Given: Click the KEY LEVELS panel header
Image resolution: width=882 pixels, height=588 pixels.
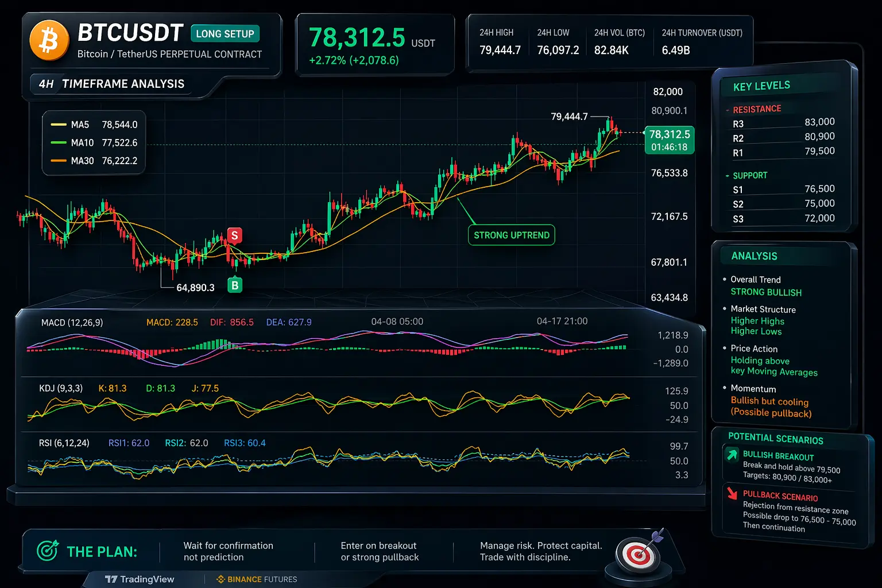Looking at the screenshot, I should [762, 86].
